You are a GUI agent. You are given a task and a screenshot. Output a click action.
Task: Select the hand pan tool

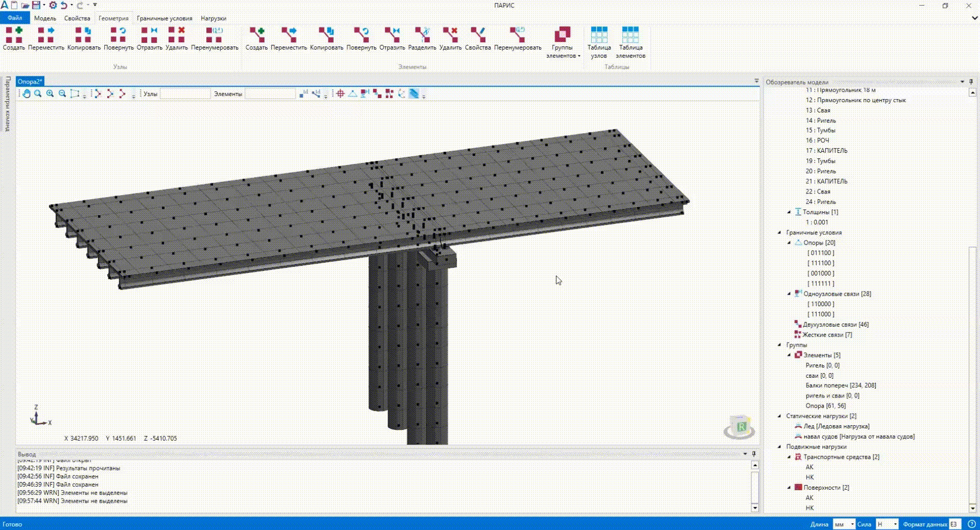26,93
